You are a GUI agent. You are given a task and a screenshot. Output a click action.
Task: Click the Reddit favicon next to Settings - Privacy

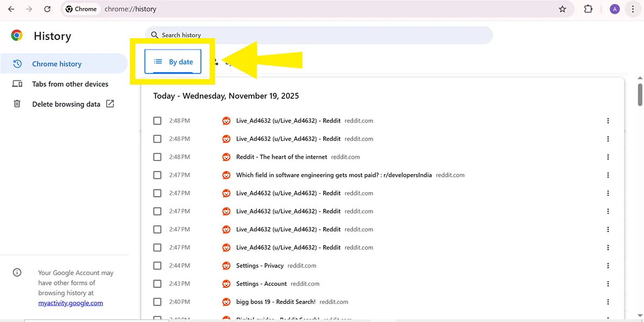pos(226,265)
